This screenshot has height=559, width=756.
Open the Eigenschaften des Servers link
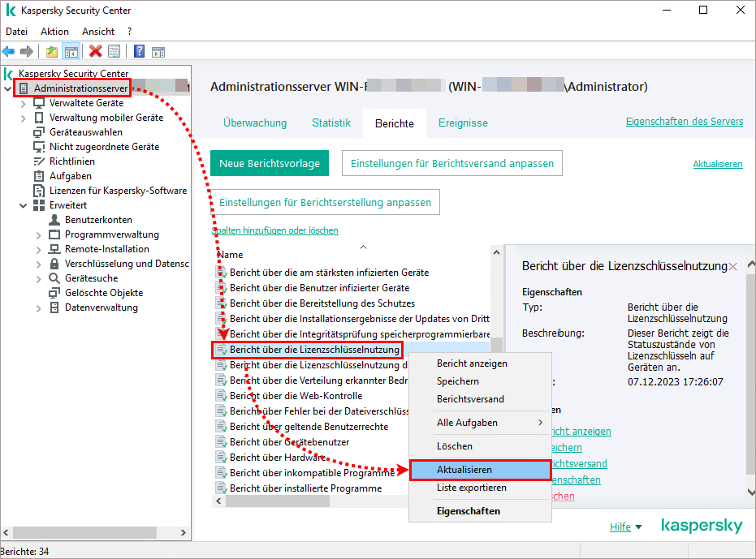tap(684, 122)
